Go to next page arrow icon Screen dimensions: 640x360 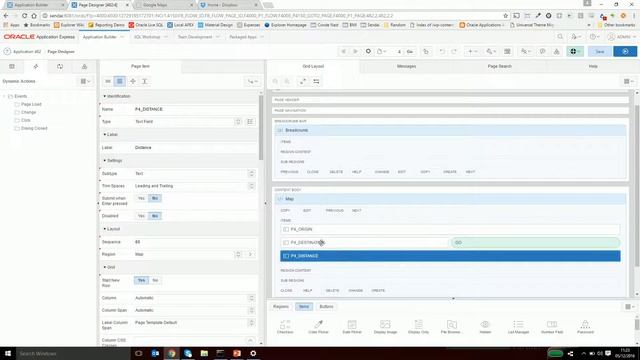[x=356, y=51]
